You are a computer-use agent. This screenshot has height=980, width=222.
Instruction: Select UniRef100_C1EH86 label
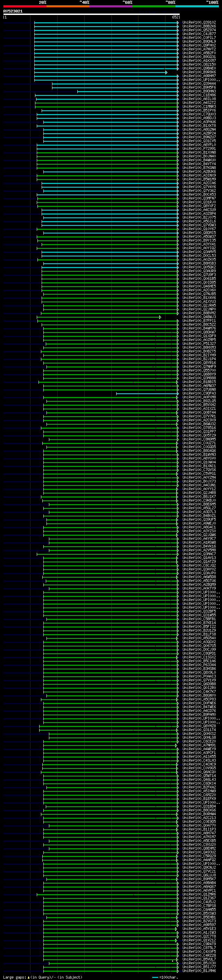(x=199, y=95)
